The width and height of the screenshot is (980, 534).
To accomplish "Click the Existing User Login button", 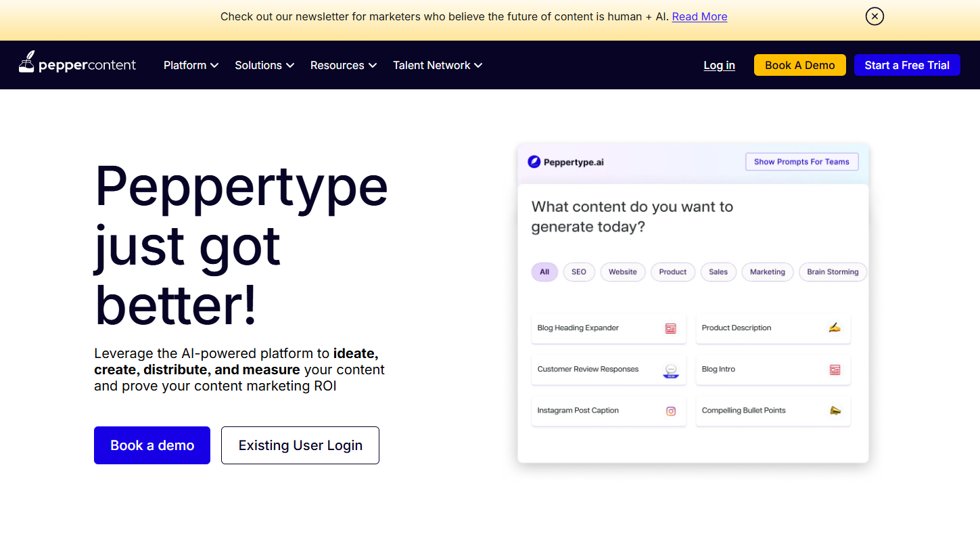I will pyautogui.click(x=300, y=445).
